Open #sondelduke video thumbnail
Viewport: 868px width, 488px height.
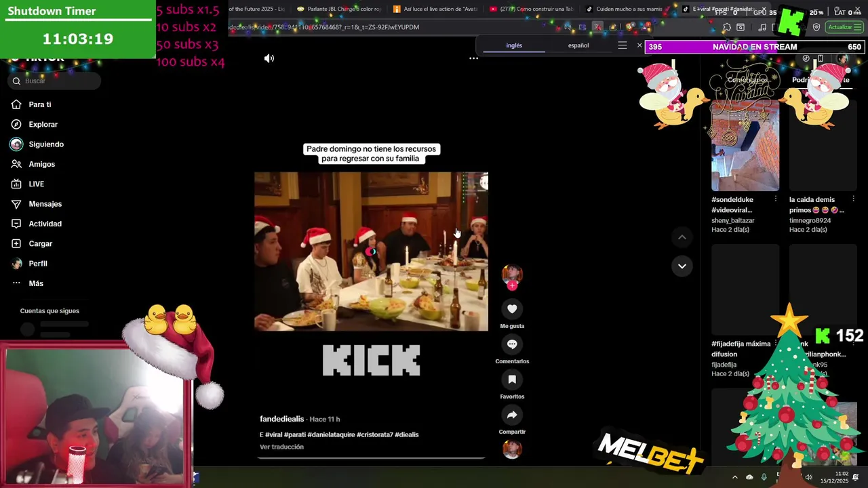pos(745,146)
